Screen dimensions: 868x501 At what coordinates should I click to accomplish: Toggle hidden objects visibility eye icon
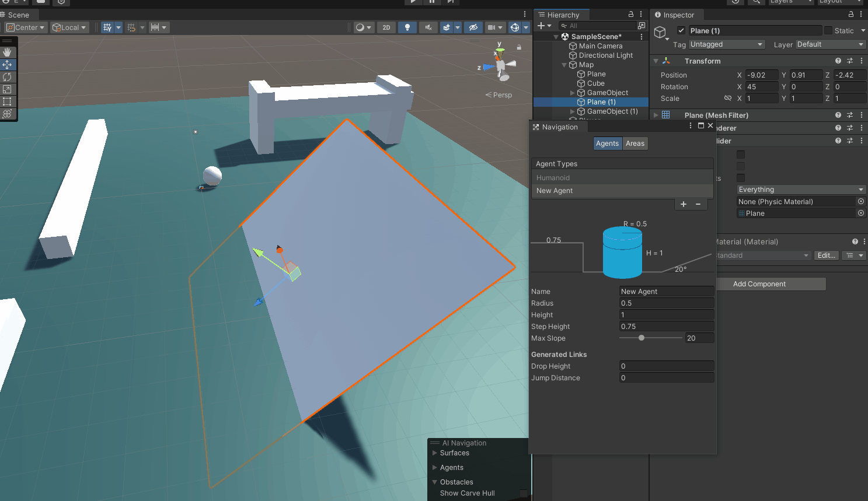pyautogui.click(x=473, y=27)
